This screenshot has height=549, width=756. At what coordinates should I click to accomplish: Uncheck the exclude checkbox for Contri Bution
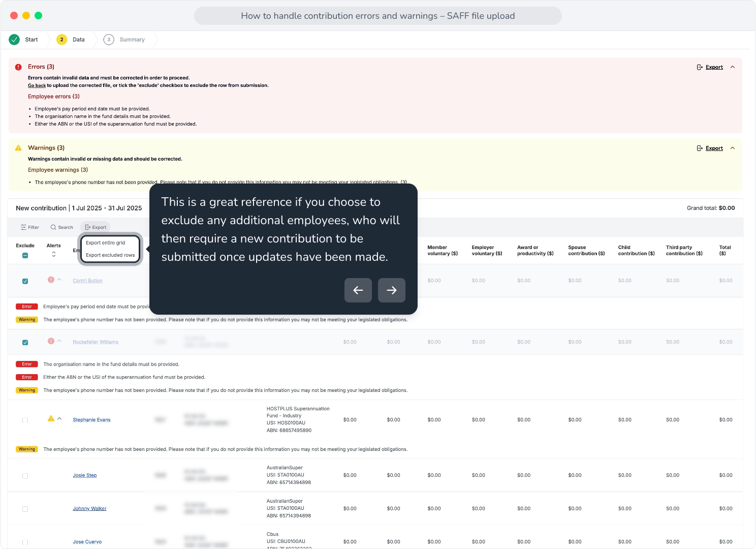[x=25, y=281]
